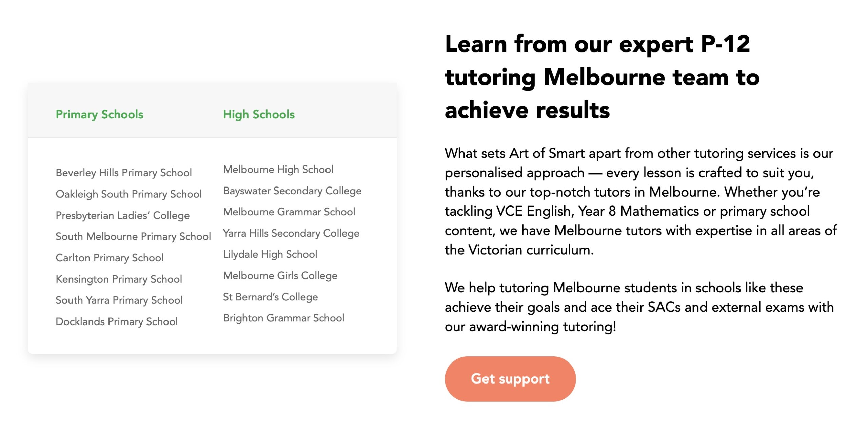Open Brighton Grammar School entry
The image size is (868, 432).
(x=283, y=318)
